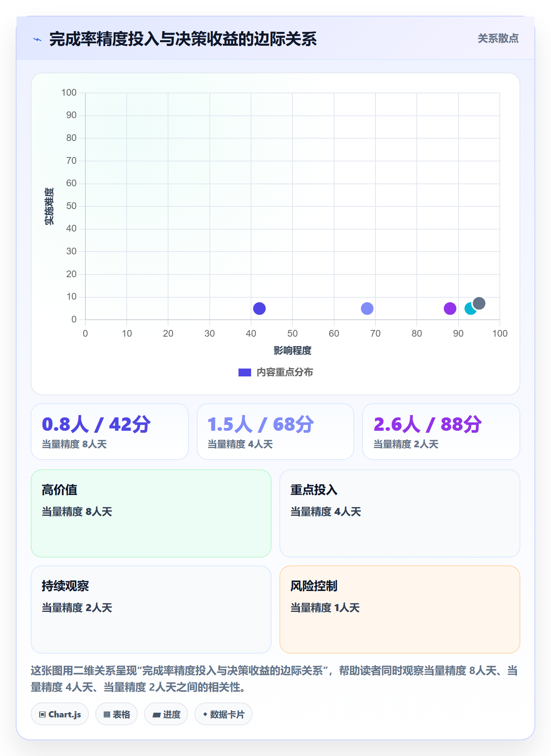Image resolution: width=551 pixels, height=756 pixels.
Task: Select the cyan data point near 93
Action: [469, 309]
